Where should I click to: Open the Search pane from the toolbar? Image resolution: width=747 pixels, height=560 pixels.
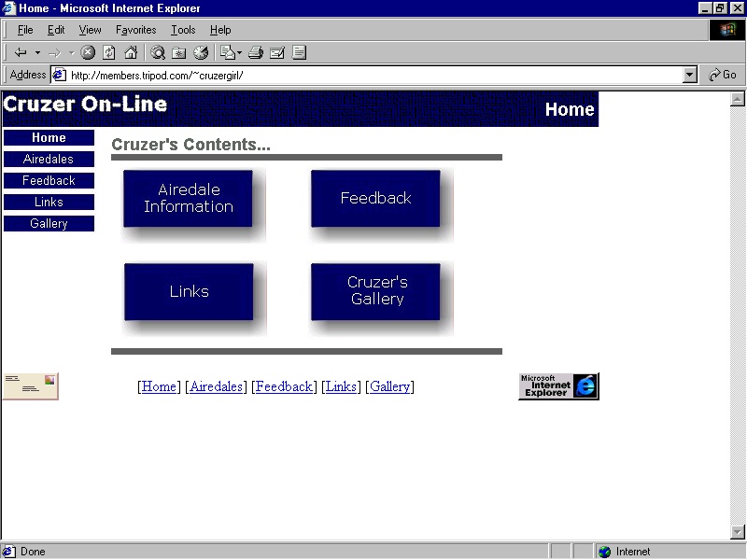pyautogui.click(x=158, y=52)
